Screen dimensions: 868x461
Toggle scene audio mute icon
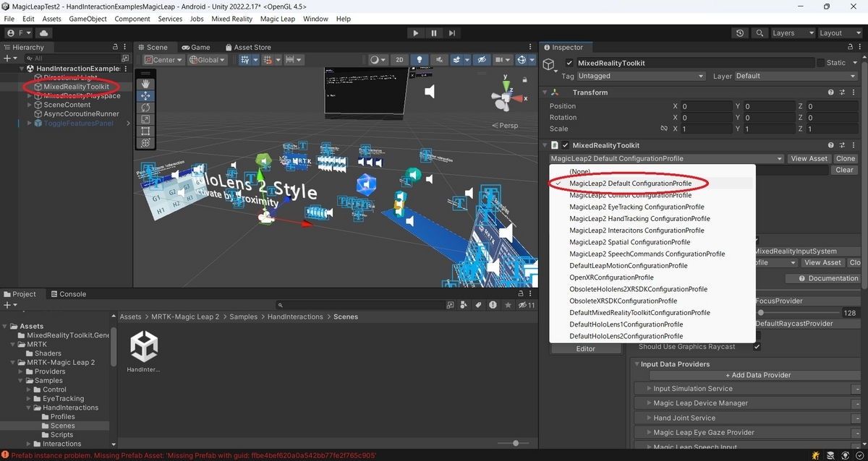[438, 60]
